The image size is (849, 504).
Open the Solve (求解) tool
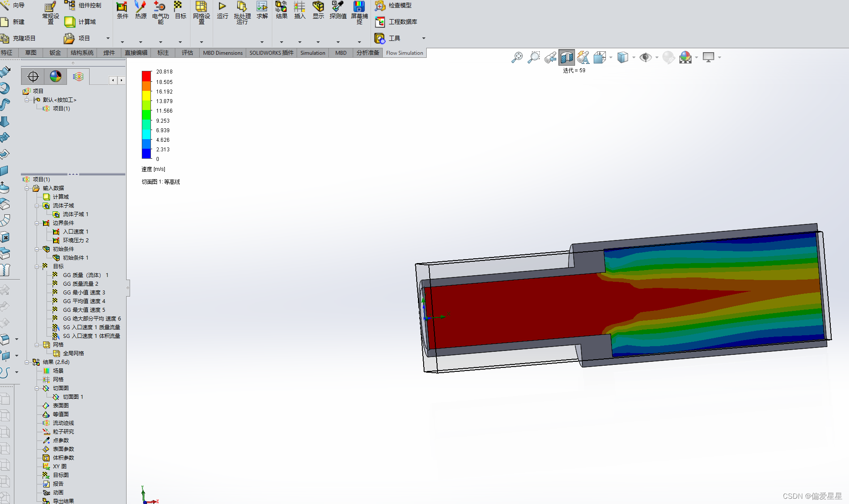tap(262, 7)
